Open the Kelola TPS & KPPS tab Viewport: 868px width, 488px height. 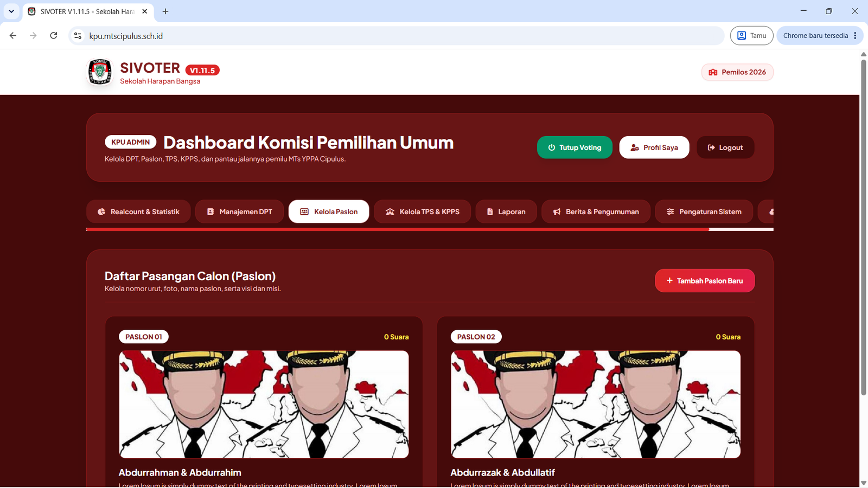pyautogui.click(x=422, y=211)
